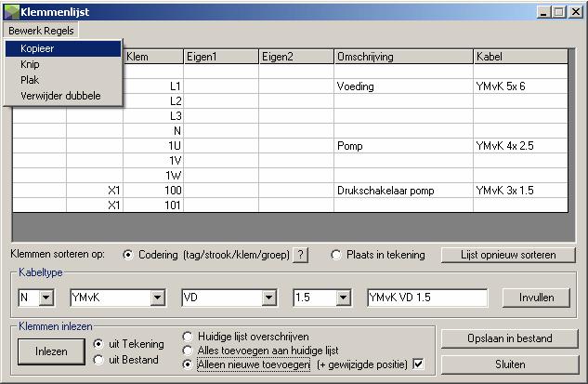Select Huidige lijst overschrijven option
This screenshot has height=384, width=588.
click(188, 337)
